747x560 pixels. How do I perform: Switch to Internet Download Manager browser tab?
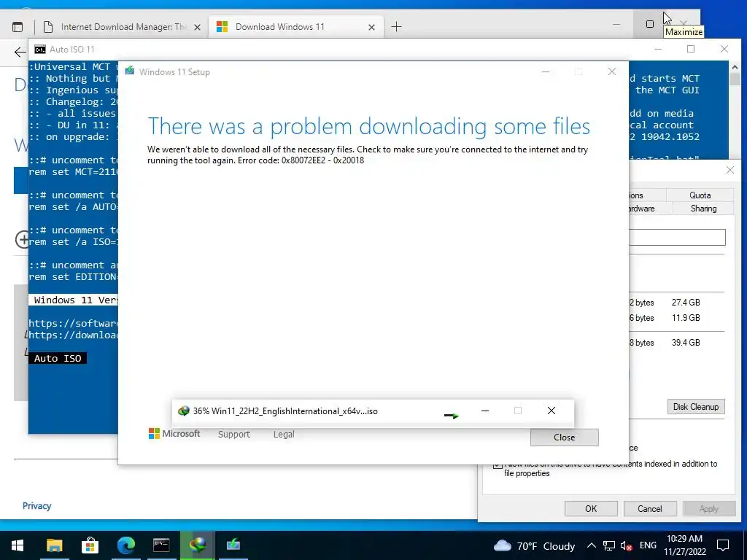click(x=123, y=27)
